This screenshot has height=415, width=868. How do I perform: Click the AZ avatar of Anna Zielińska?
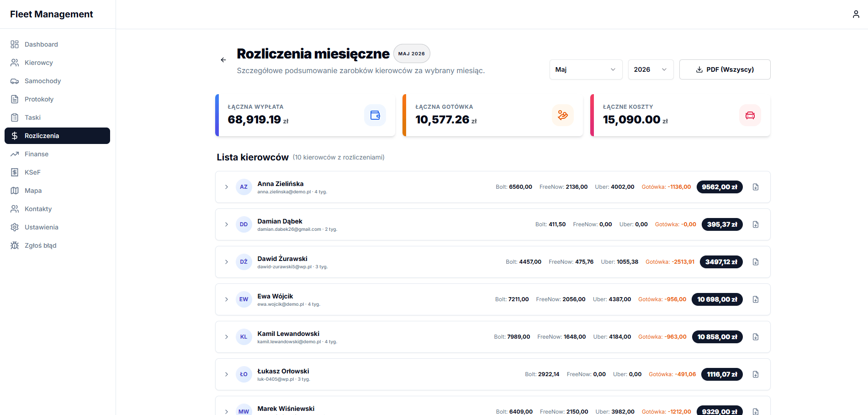[x=244, y=187]
